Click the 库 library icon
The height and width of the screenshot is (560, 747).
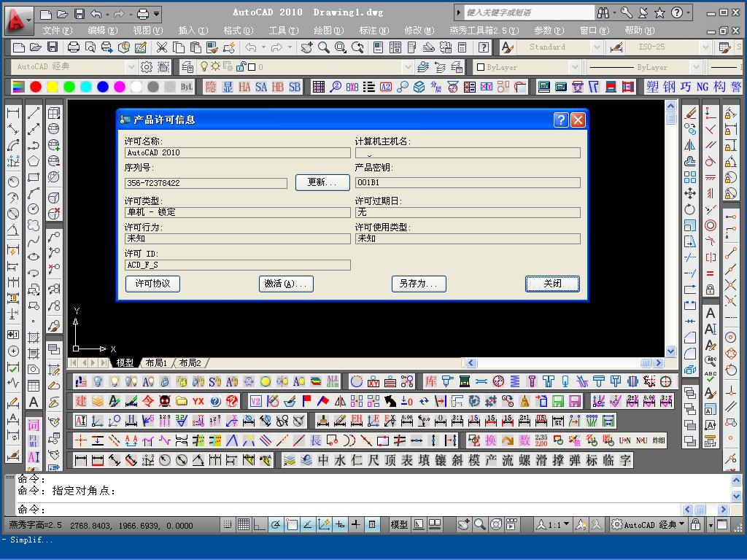pyautogui.click(x=430, y=381)
